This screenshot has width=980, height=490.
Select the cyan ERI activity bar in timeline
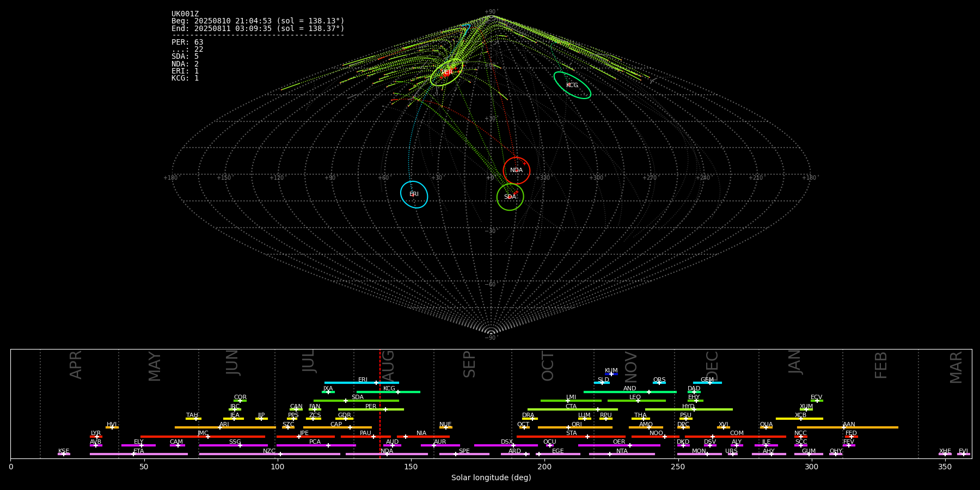(x=362, y=383)
